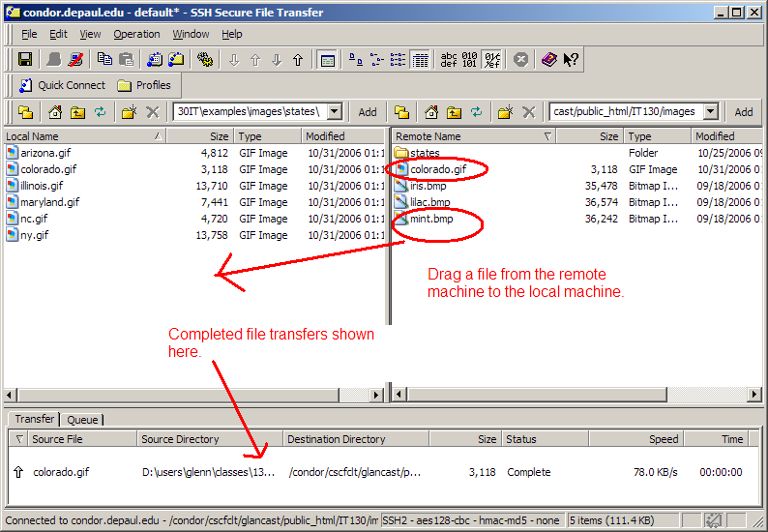This screenshot has height=532, width=768.
Task: Open the Edit menu
Action: pos(58,34)
